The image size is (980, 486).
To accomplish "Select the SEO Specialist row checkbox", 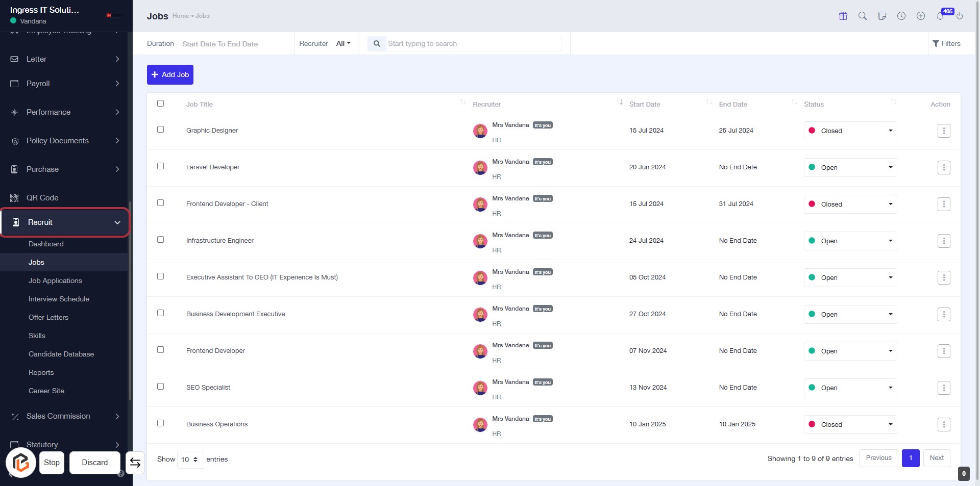I will [161, 387].
